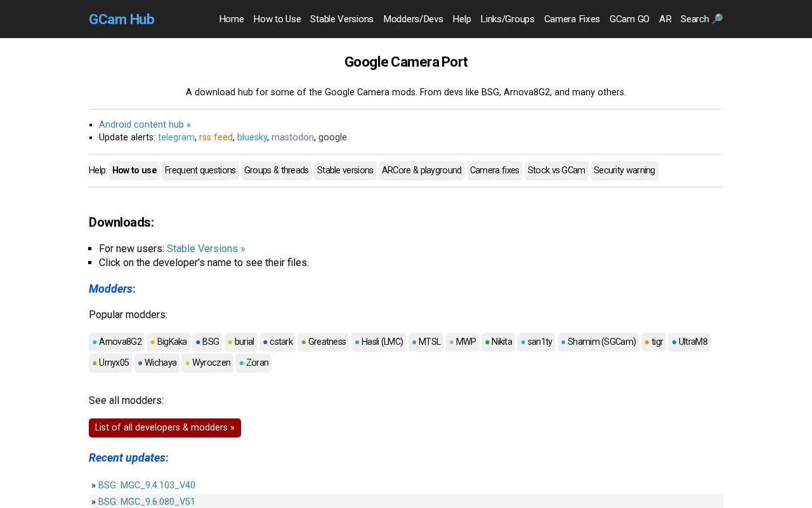Open the Wichaya modder tag

tap(157, 363)
